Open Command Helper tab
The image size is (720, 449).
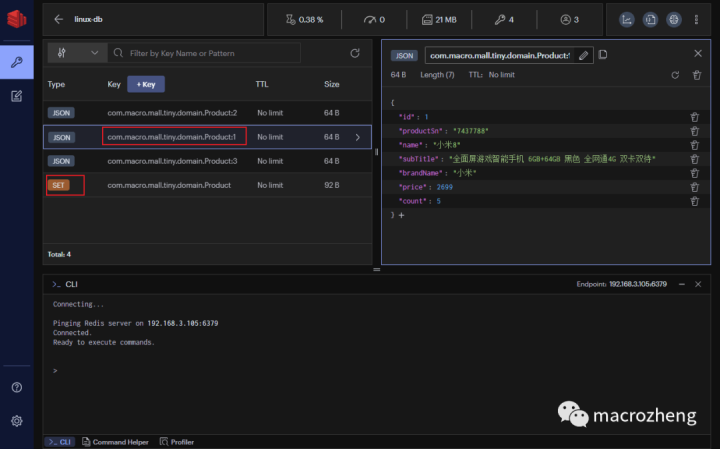point(115,442)
